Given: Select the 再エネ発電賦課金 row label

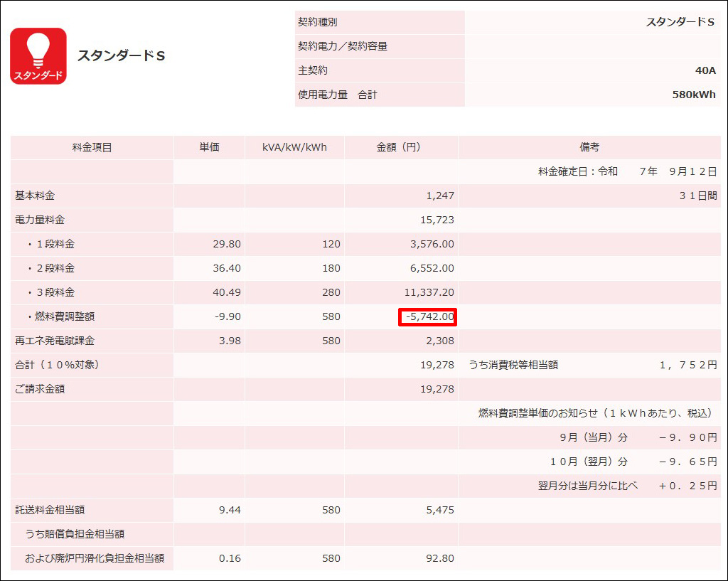Looking at the screenshot, I should coord(55,341).
